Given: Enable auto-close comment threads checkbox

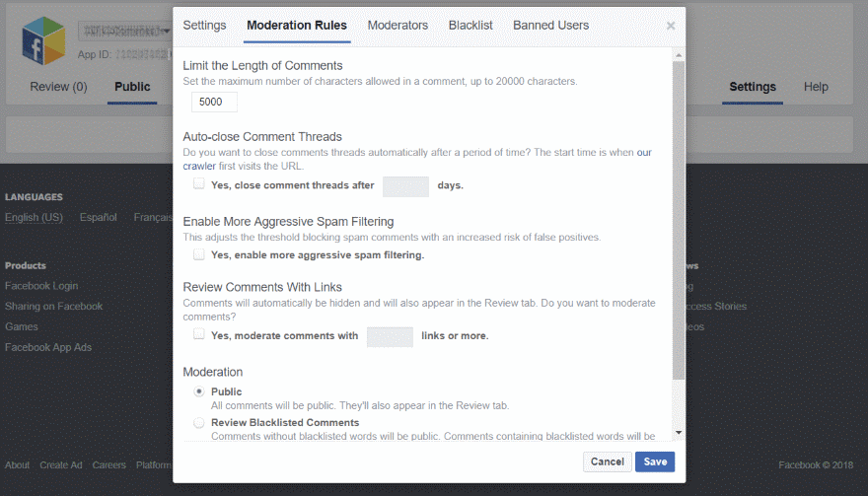Looking at the screenshot, I should (x=198, y=183).
